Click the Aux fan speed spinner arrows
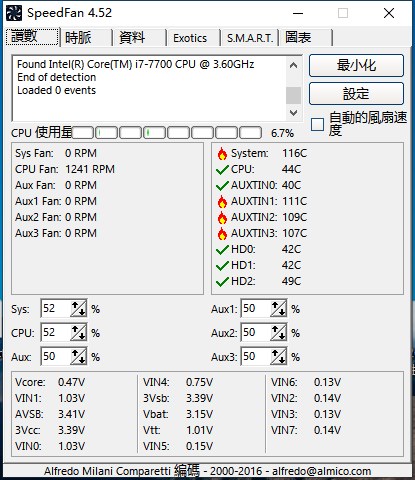Image resolution: width=415 pixels, height=480 pixels. tap(78, 357)
